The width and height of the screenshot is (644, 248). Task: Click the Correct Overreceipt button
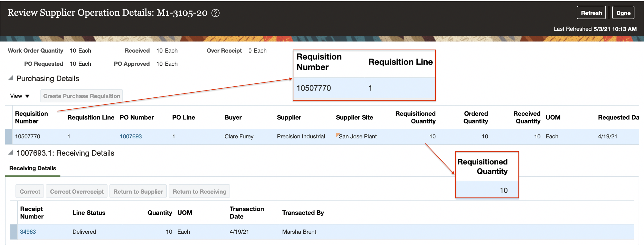[77, 192]
